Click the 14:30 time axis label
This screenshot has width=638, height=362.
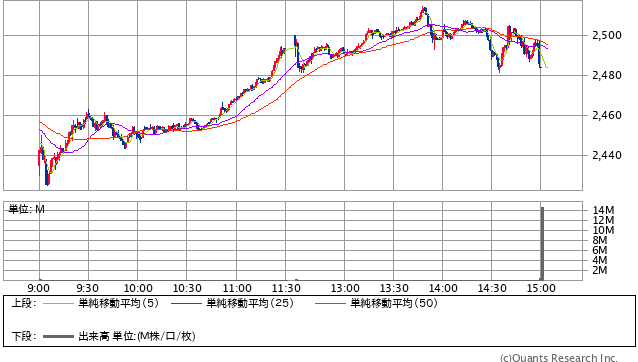pos(492,288)
